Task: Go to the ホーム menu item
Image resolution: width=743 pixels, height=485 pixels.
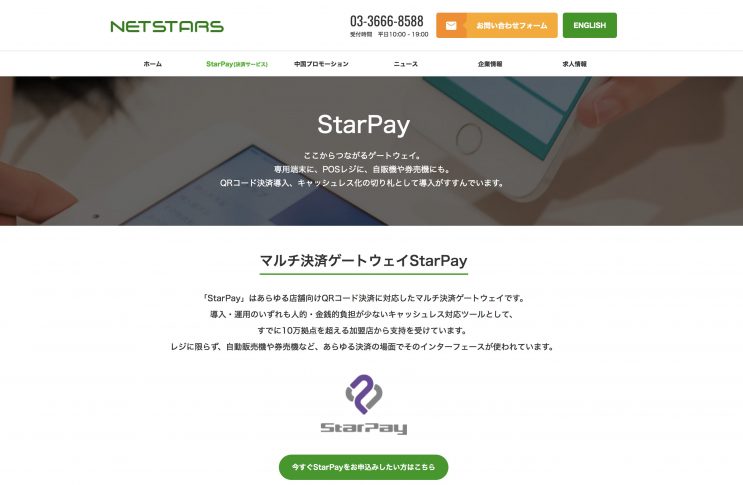Action: pos(153,64)
